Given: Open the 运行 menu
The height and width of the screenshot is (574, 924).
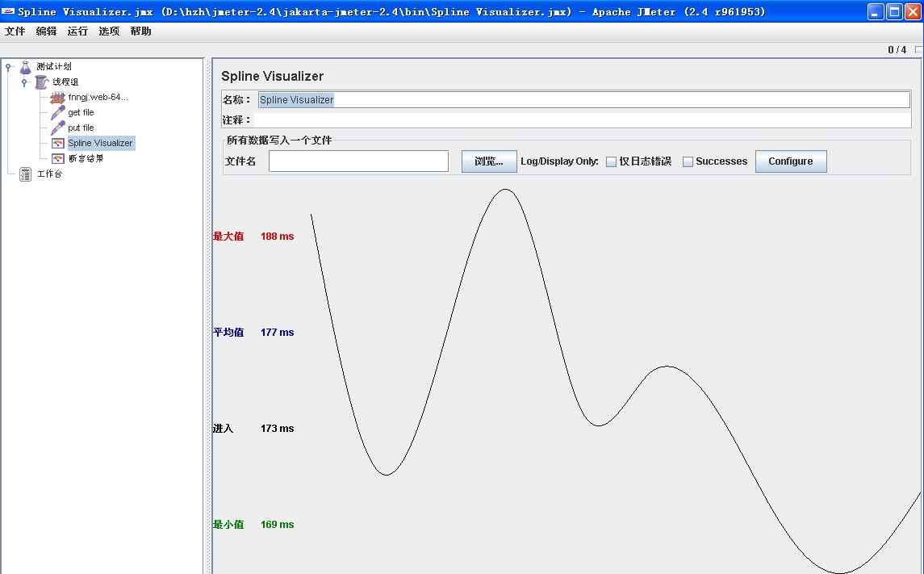Looking at the screenshot, I should click(x=77, y=31).
